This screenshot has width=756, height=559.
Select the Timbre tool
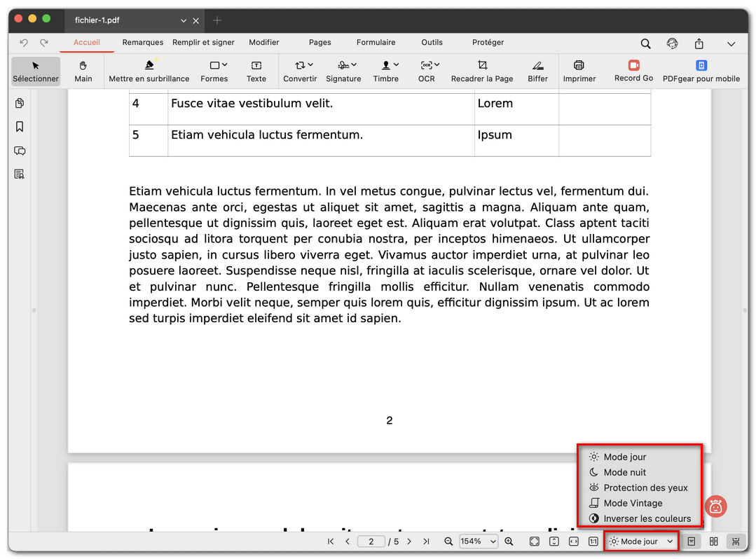click(386, 71)
